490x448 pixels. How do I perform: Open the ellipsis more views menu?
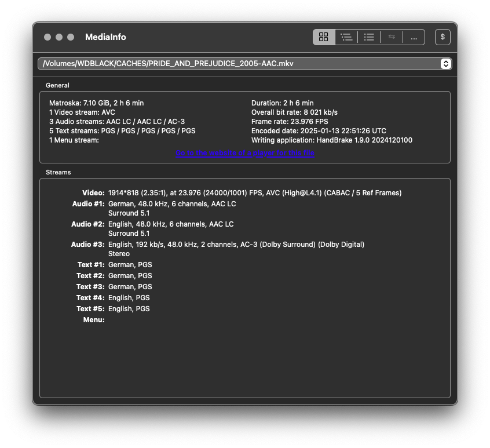click(x=414, y=37)
